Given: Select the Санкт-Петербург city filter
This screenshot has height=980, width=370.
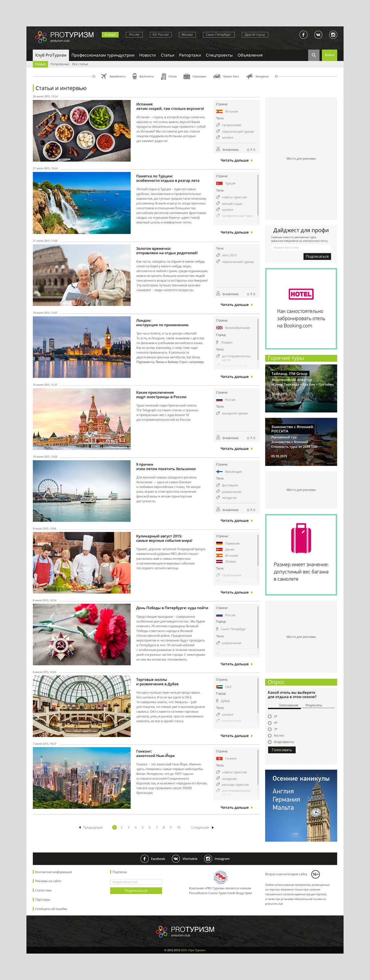Looking at the screenshot, I should click(x=218, y=35).
